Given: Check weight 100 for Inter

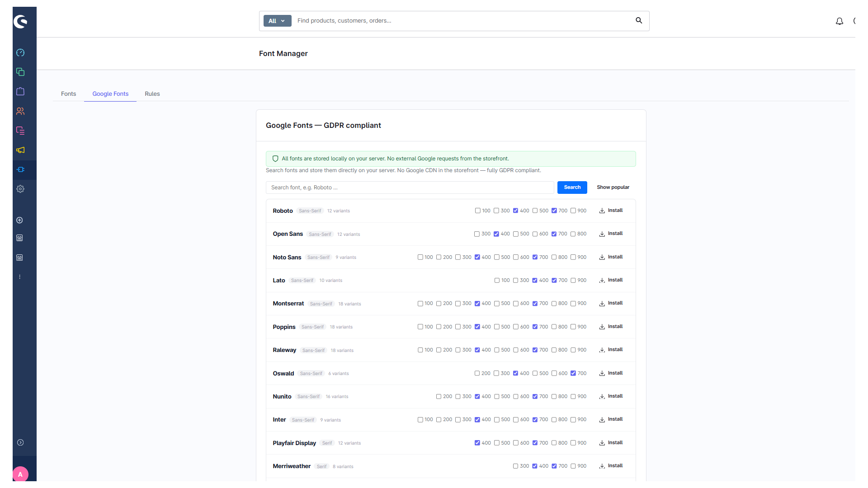Looking at the screenshot, I should [420, 420].
